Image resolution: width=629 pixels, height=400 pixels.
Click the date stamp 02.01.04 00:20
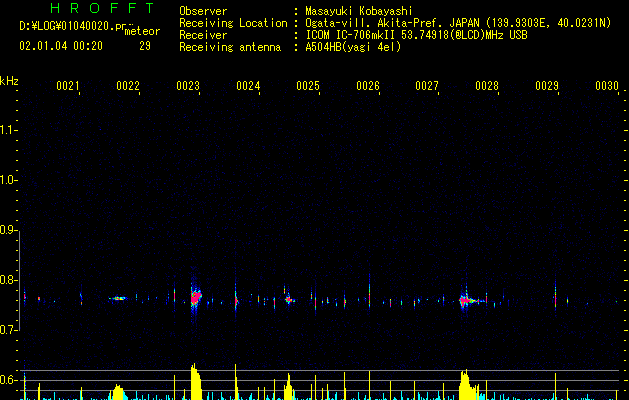click(61, 46)
